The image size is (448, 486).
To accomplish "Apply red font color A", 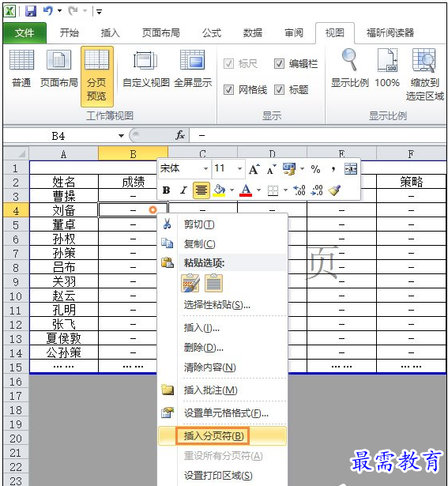I will click(246, 190).
